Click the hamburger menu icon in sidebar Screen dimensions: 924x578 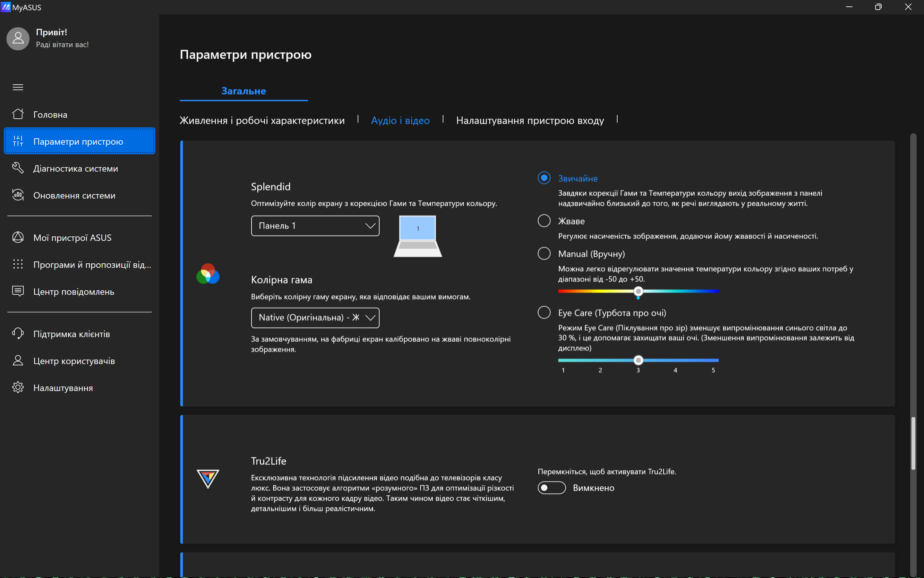point(18,87)
